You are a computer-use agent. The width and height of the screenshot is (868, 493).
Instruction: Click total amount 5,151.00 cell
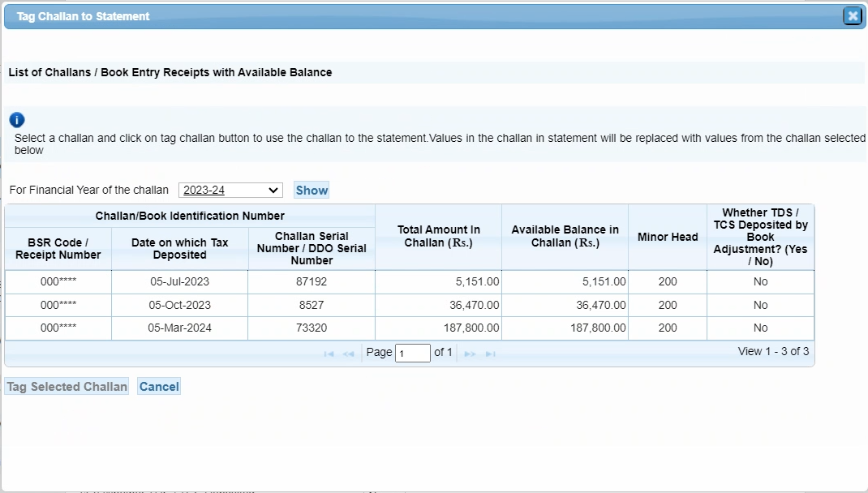438,281
